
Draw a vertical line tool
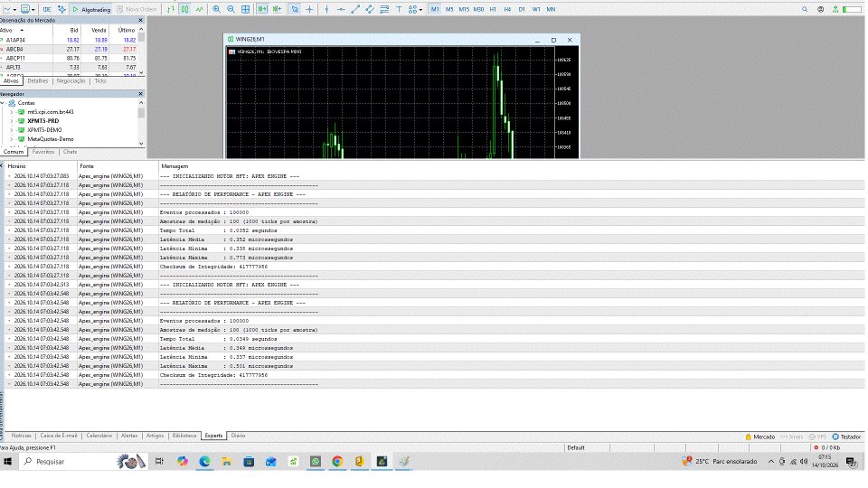326,9
